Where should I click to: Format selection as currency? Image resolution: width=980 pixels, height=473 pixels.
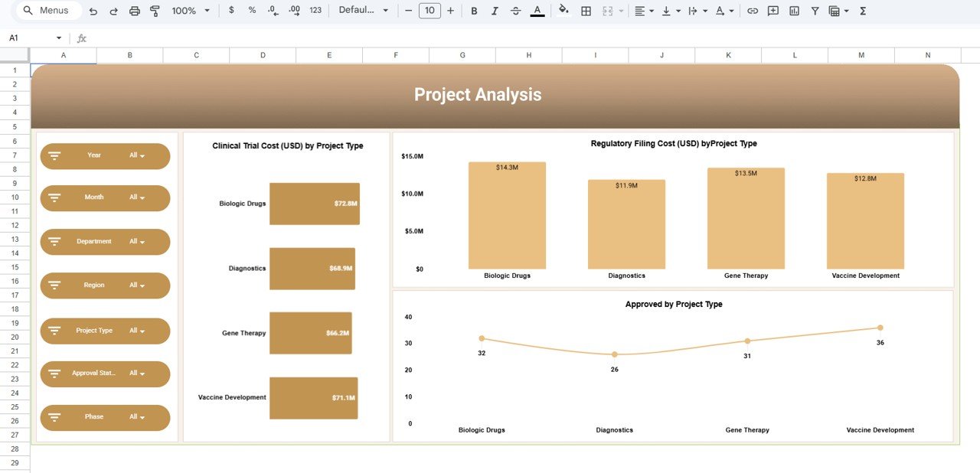[x=232, y=11]
